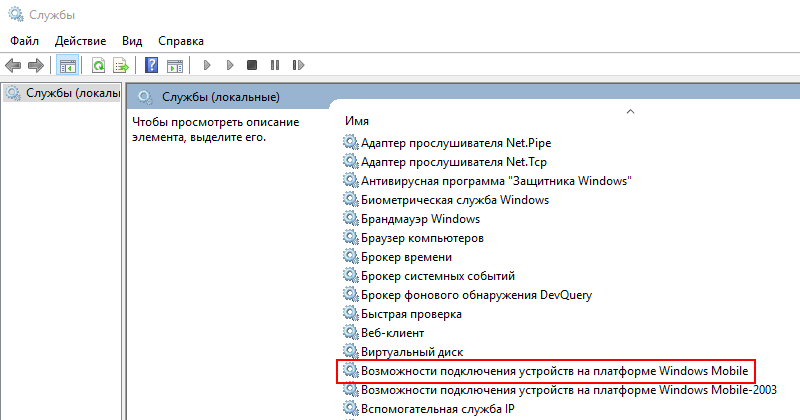Click gear icon beside Адаптер прослушивателя Net.Pipe
The image size is (800, 420).
coord(350,142)
